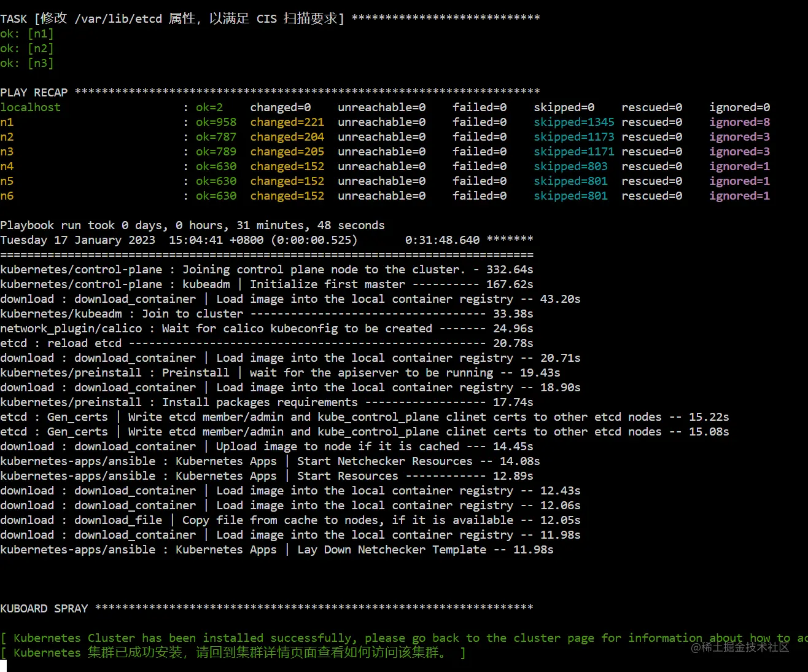Click 'ok=958' for host n1
The height and width of the screenshot is (672, 808).
[216, 122]
